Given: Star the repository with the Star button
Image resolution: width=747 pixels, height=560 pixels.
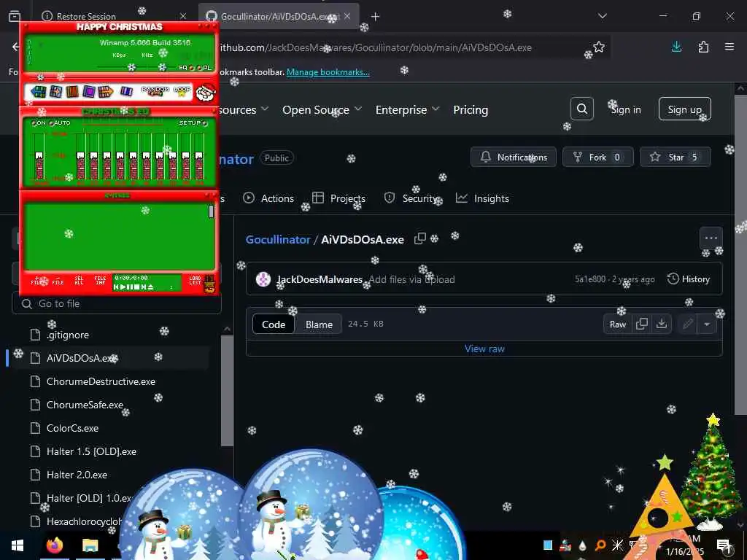Looking at the screenshot, I should click(x=675, y=157).
